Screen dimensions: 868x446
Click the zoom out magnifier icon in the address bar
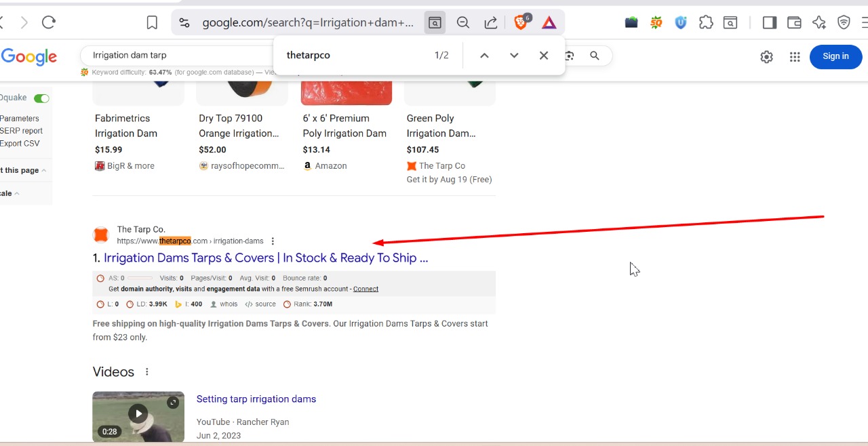coord(463,22)
